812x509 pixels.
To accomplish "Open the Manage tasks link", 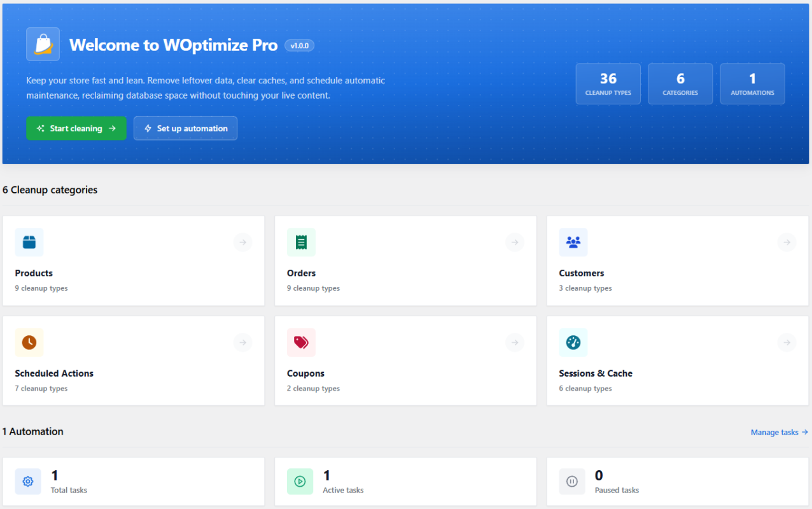I will [x=780, y=432].
